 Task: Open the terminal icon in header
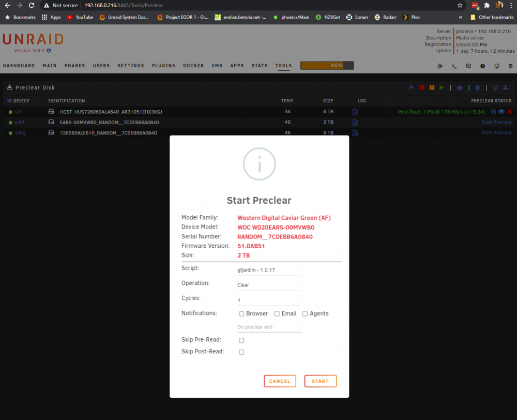tap(454, 66)
